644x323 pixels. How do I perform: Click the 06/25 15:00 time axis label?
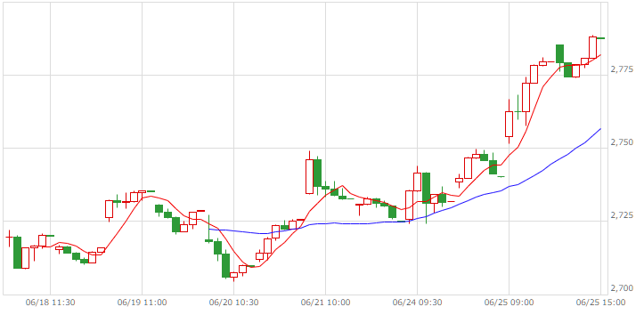coord(601,303)
